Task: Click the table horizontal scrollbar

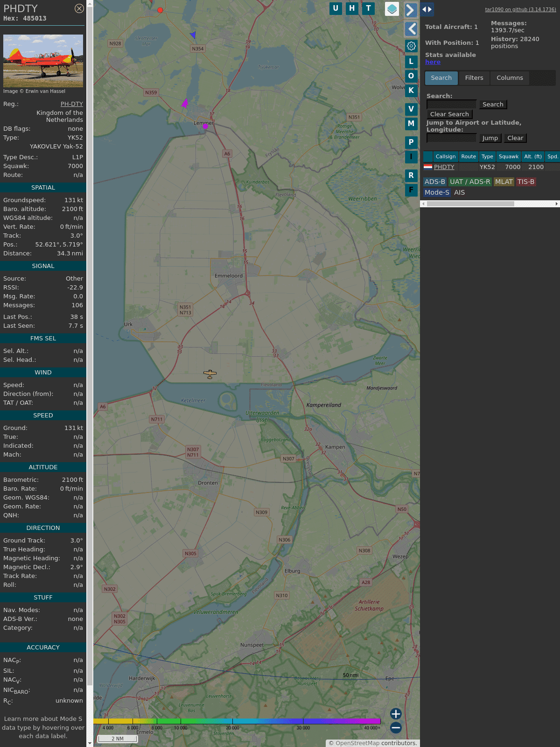Action: 470,204
